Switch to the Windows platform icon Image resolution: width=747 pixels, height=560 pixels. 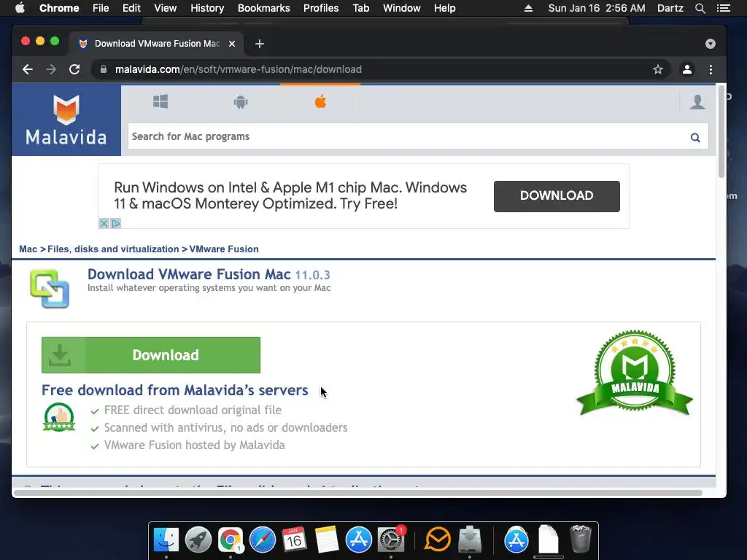(160, 101)
